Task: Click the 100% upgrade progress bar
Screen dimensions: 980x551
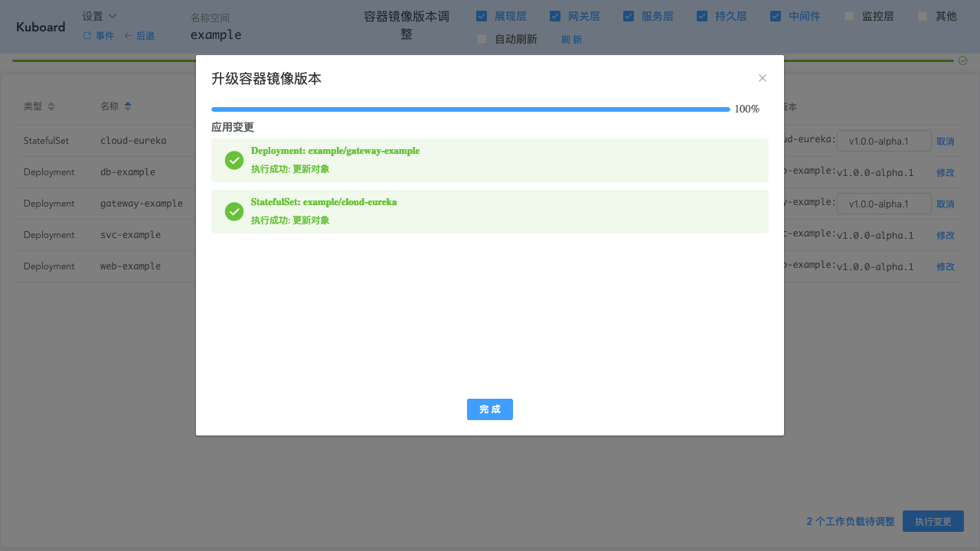Action: [x=470, y=109]
